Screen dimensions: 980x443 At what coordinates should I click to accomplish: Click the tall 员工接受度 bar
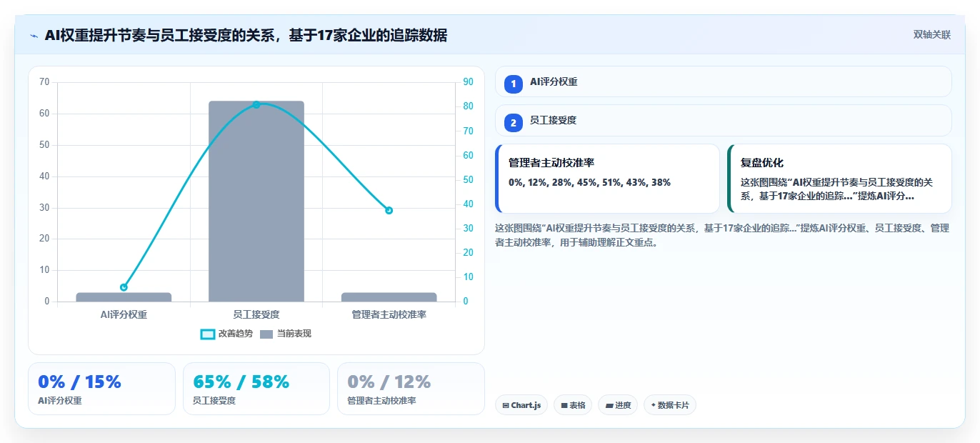click(256, 201)
